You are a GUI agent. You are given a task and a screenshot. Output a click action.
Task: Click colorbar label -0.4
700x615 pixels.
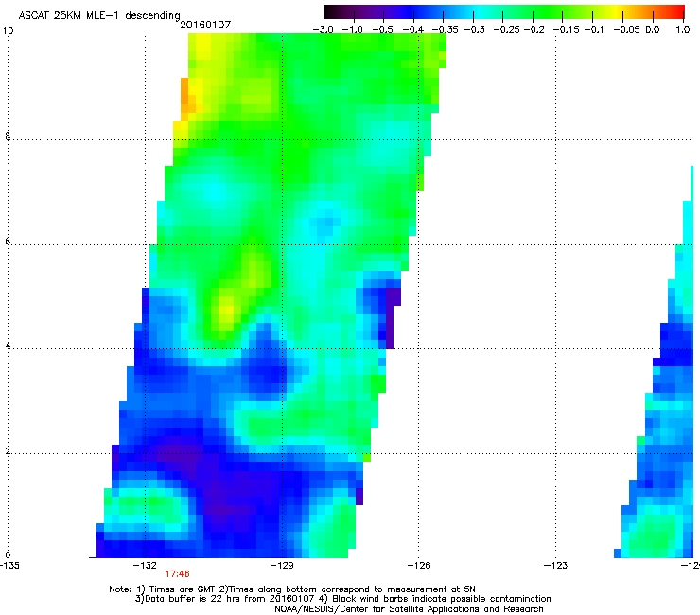click(413, 30)
